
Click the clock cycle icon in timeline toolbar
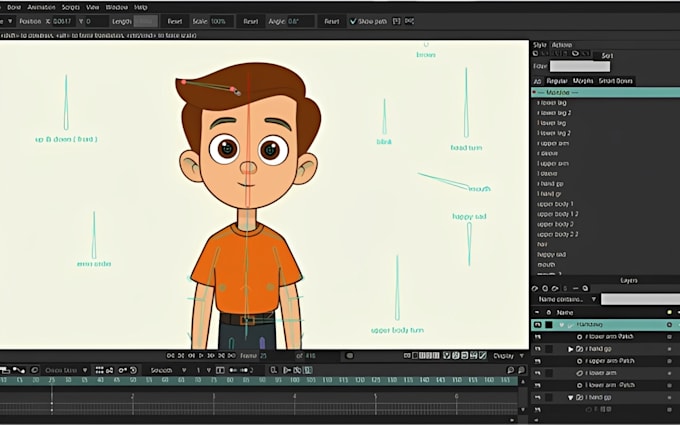pos(133,370)
